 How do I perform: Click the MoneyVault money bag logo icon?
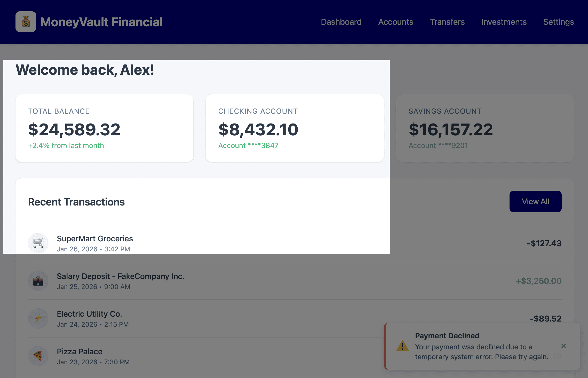tap(26, 22)
